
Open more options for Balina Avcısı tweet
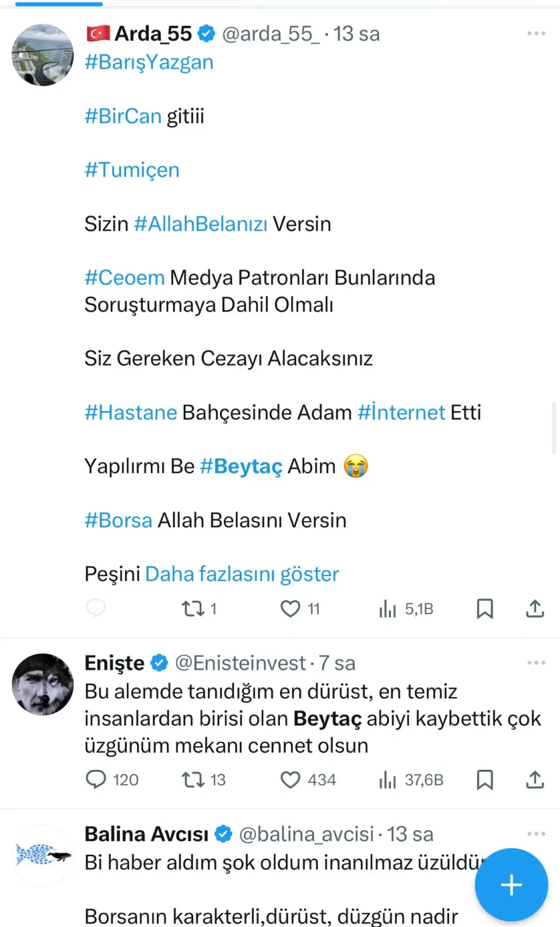pyautogui.click(x=536, y=834)
